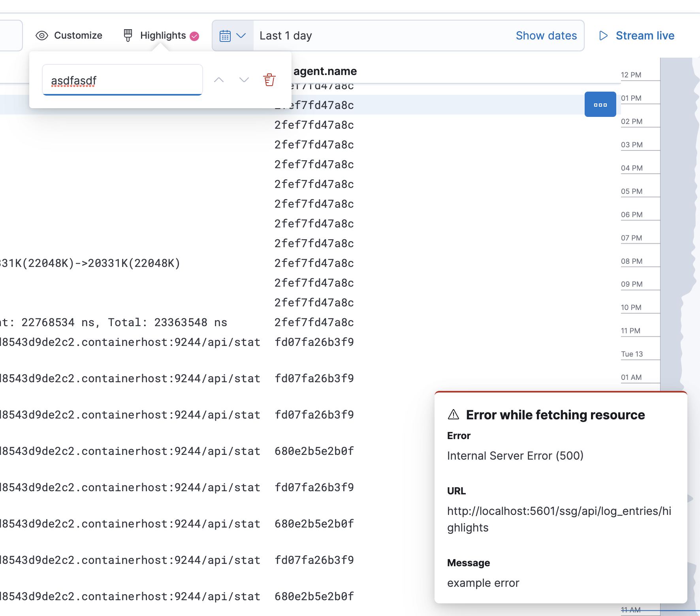Click the error toast warning icon
700x616 pixels.
point(453,415)
